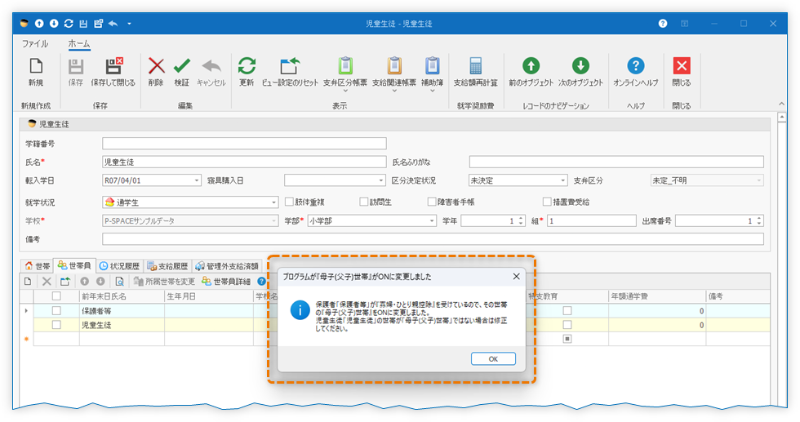Screen dimensions: 800x422
Task: Open the 転入学日 date dropdown
Action: [x=197, y=181]
